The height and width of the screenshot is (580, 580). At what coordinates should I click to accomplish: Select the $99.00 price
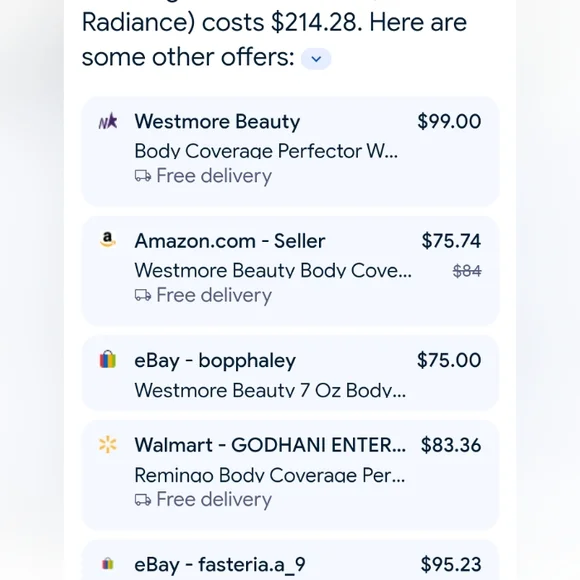(x=449, y=121)
